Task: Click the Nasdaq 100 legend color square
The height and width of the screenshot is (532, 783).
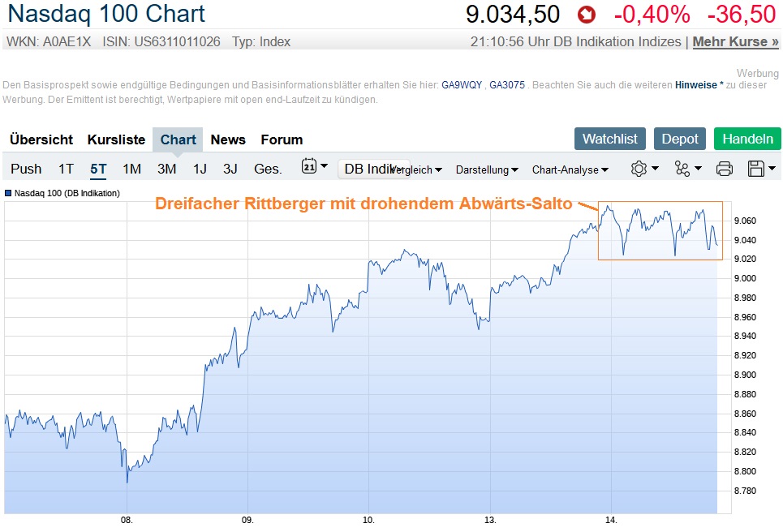Action: 9,193
